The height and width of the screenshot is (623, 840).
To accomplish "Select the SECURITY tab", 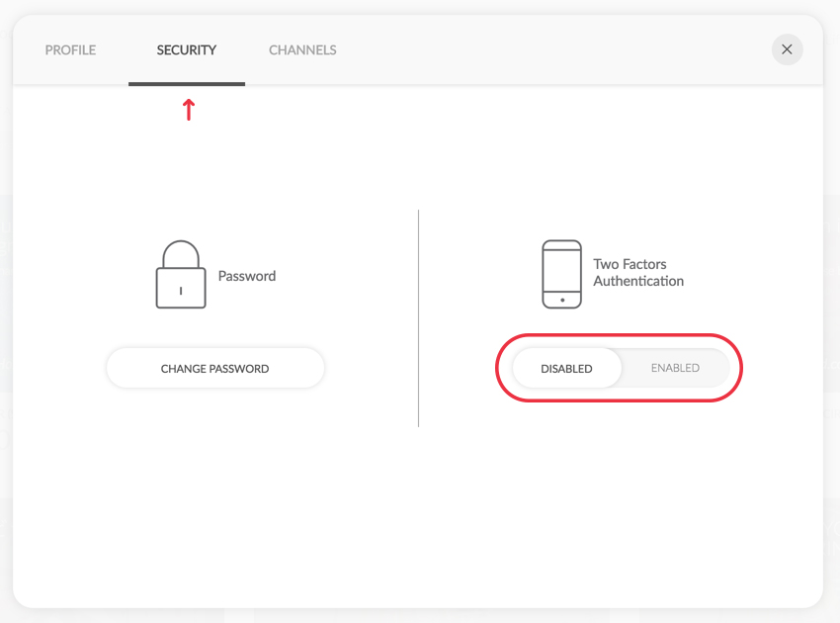I will pos(187,49).
